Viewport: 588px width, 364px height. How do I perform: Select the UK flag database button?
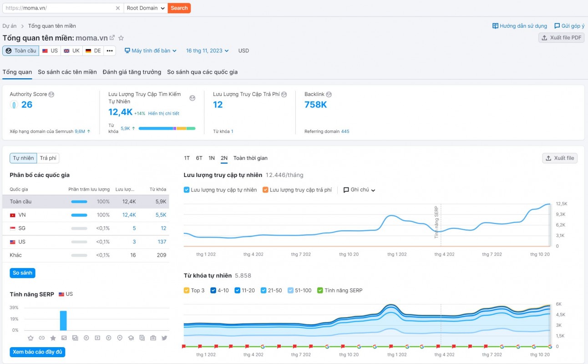point(71,51)
